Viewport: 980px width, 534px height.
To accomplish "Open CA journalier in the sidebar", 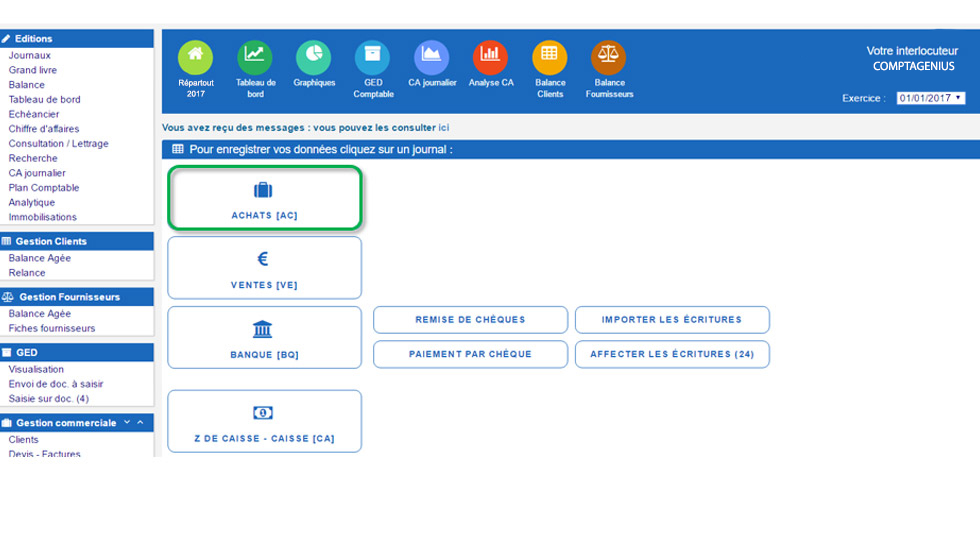I will coord(37,173).
